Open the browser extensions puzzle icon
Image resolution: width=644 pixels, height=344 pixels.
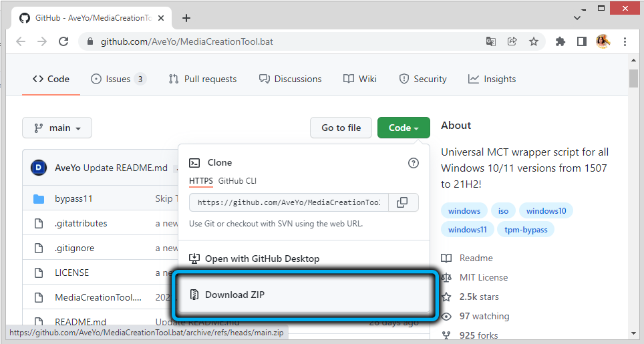tap(560, 41)
